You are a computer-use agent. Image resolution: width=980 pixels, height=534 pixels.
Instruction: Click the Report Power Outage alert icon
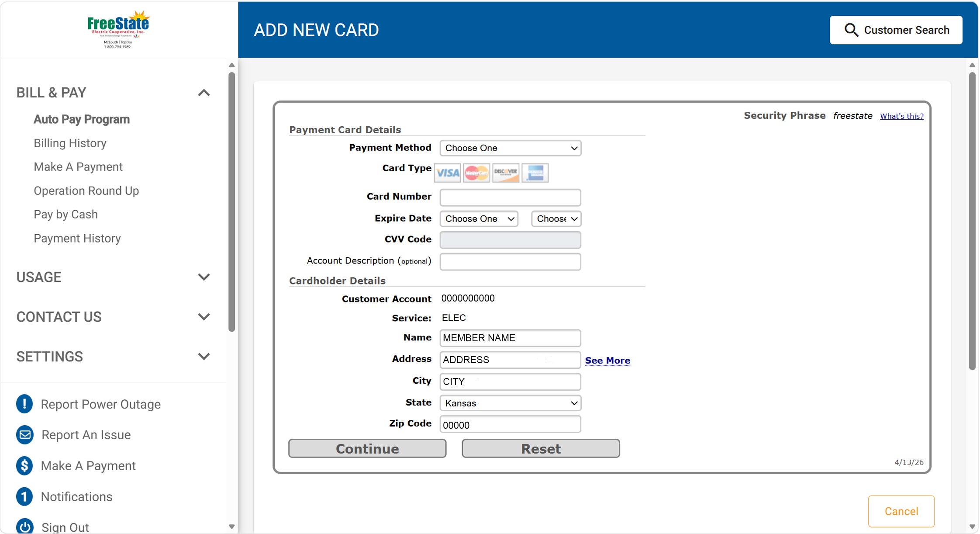pyautogui.click(x=24, y=404)
